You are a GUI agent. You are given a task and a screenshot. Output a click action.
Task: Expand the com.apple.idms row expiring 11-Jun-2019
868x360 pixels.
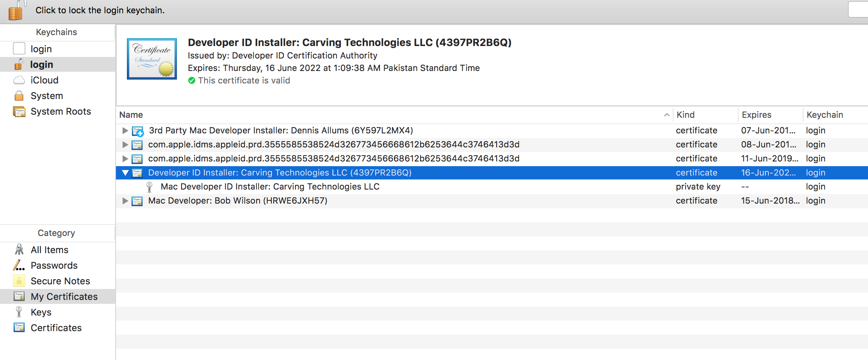(125, 158)
